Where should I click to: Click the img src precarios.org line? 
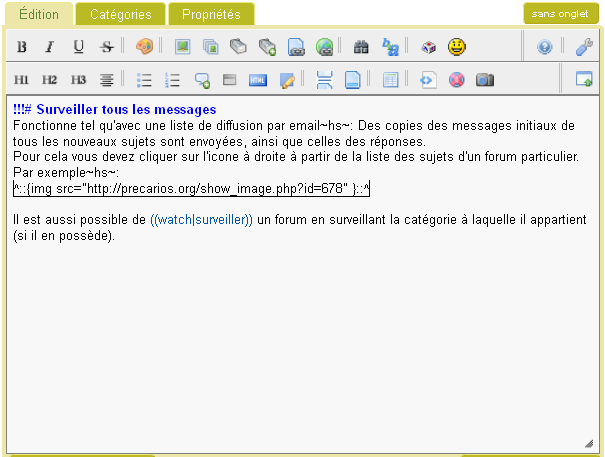point(191,189)
